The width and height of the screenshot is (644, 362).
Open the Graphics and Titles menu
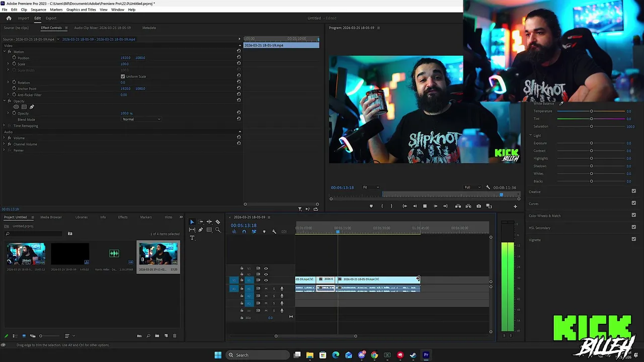tap(81, 10)
